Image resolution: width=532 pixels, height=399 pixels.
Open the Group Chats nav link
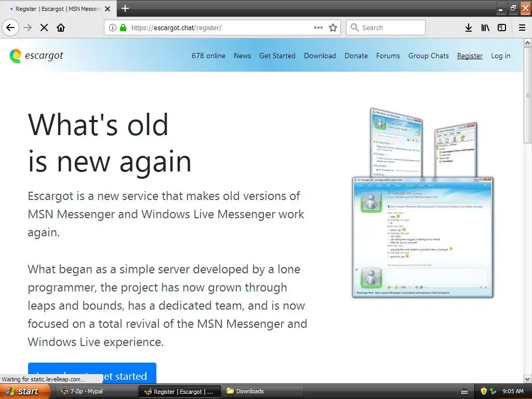tap(428, 56)
